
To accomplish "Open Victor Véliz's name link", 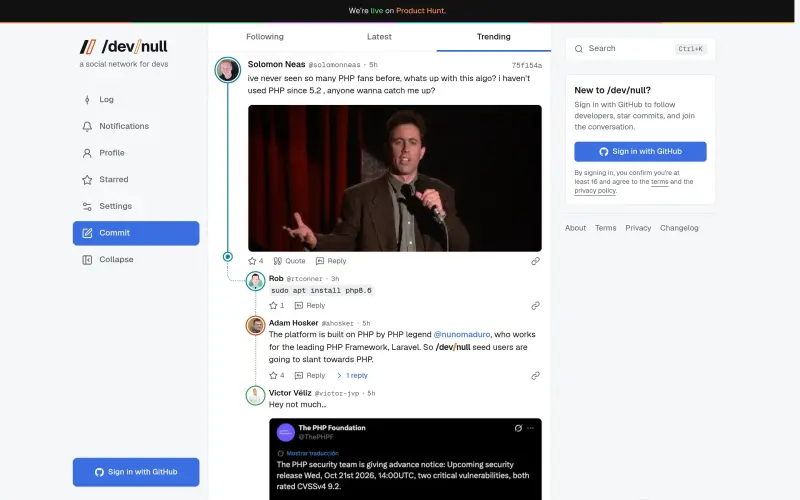I will pos(290,393).
